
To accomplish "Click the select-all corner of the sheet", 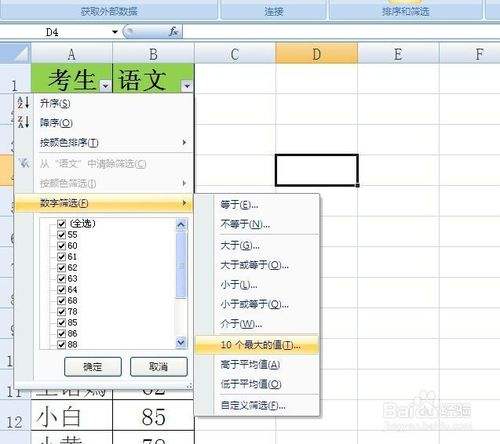I will [15, 53].
